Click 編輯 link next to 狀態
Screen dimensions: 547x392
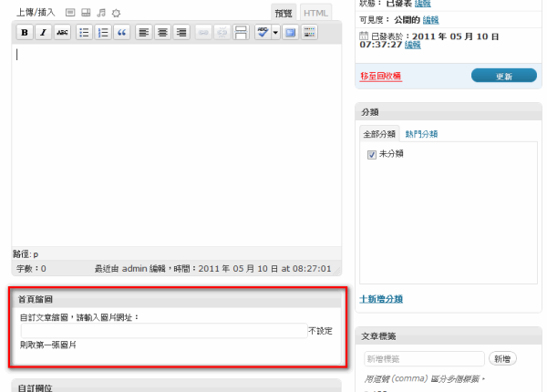(x=423, y=4)
